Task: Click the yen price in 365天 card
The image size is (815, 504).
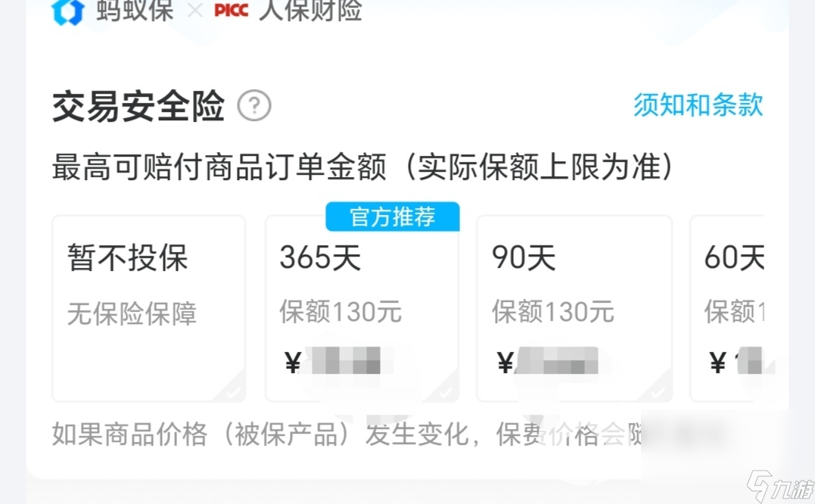Action: click(x=333, y=361)
